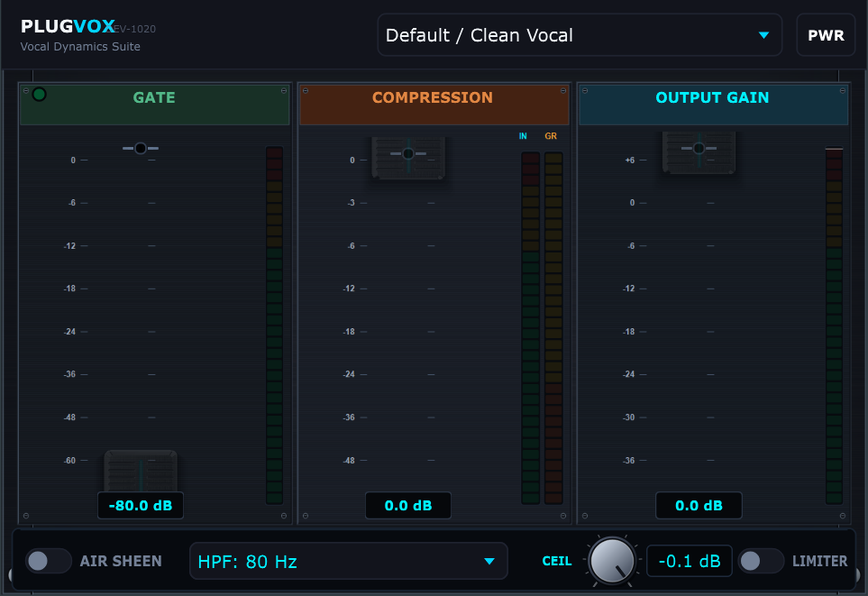Click the Vocal Dynamics Suite subtitle

[x=80, y=47]
